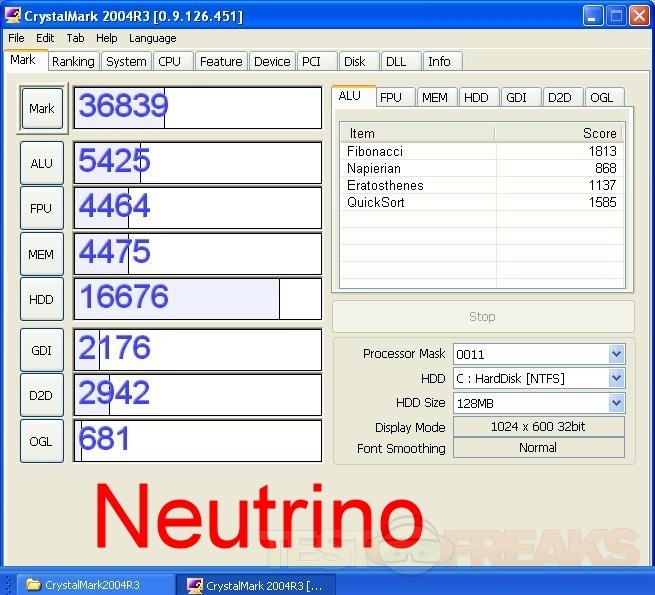Viewport: 655px width, 595px height.
Task: Open the HDD drive selection dropdown
Action: (x=616, y=379)
